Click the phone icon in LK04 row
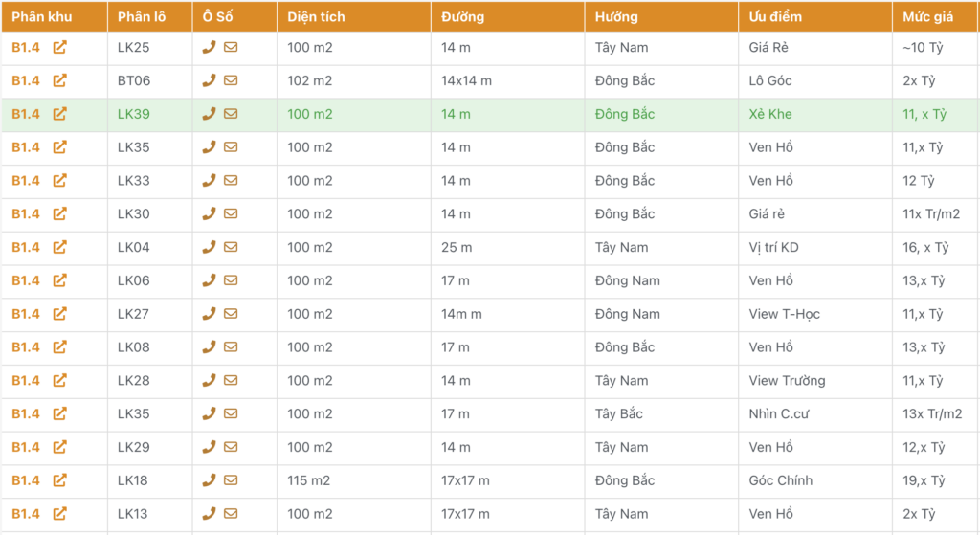This screenshot has height=535, width=980. point(209,247)
